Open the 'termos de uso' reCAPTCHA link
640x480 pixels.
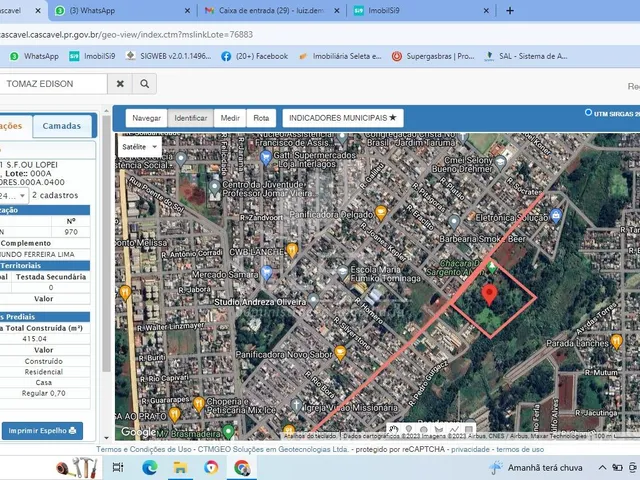(x=520, y=449)
